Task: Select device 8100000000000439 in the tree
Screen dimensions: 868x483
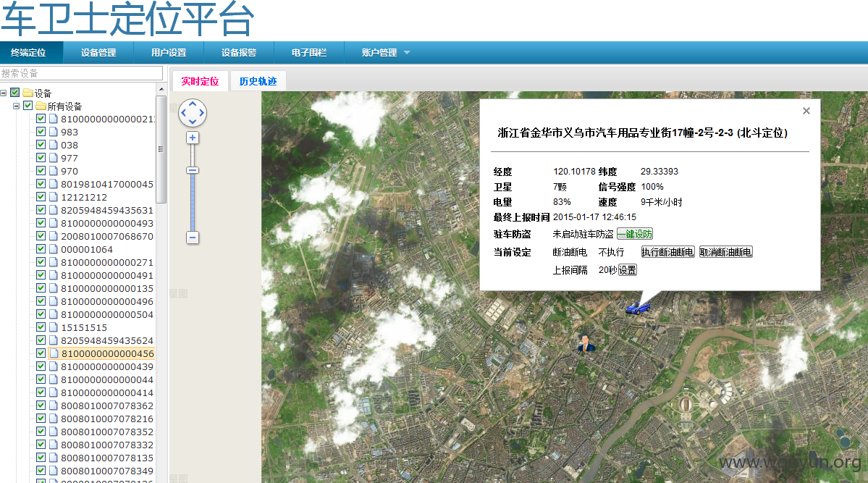Action: (107, 366)
